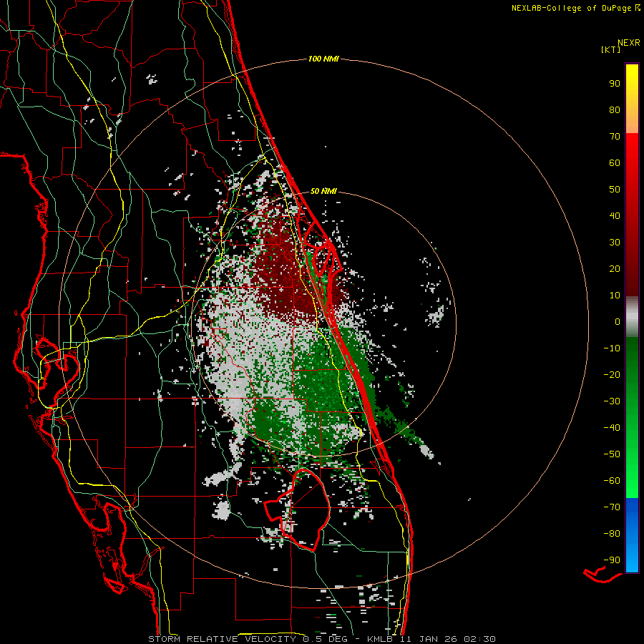Click the positive 20 knot scale label
The width and height of the screenshot is (644, 644).
click(615, 269)
